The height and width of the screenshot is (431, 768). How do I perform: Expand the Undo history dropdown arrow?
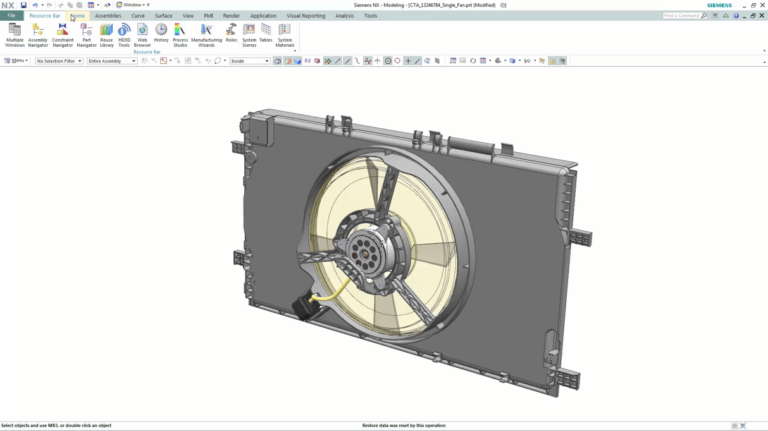pyautogui.click(x=42, y=5)
